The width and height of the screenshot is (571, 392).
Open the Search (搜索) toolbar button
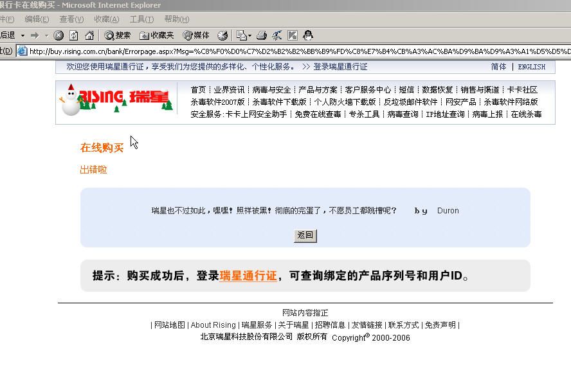click(117, 35)
